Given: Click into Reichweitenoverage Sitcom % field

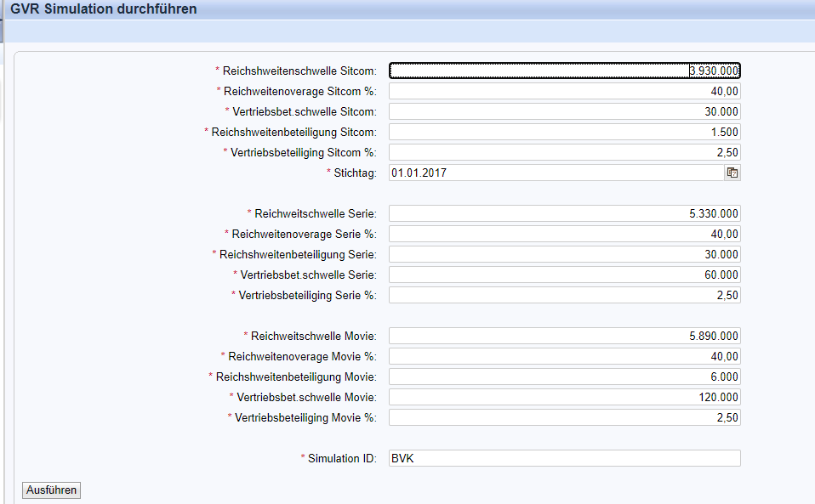Looking at the screenshot, I should point(565,91).
